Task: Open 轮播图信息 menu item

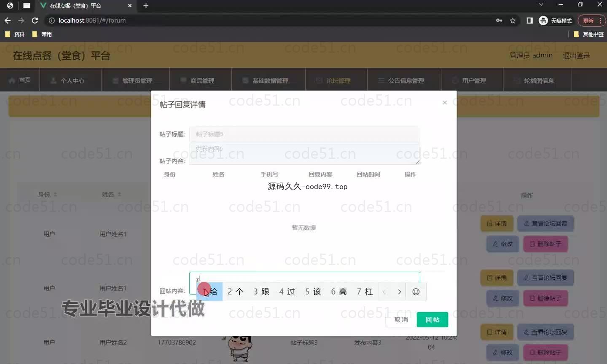Action: [x=534, y=80]
